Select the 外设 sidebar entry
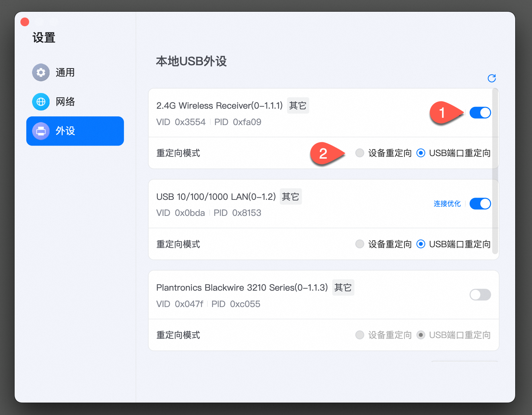 click(66, 131)
